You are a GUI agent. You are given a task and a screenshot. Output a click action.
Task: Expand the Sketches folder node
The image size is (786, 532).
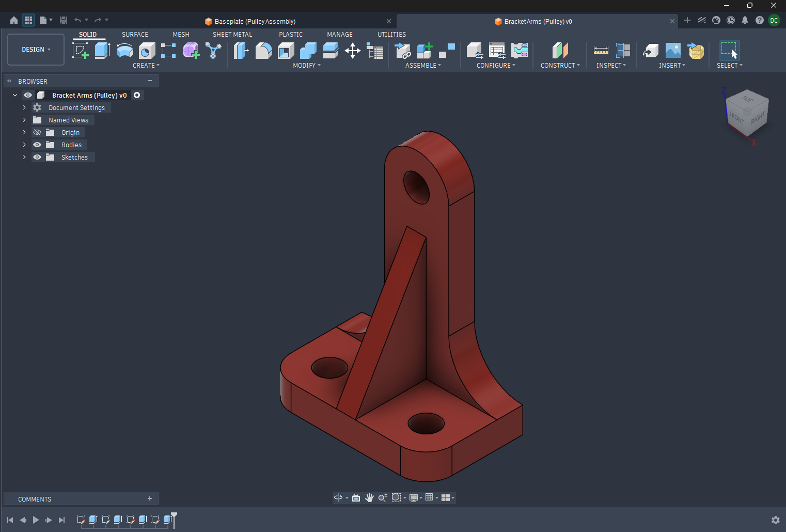[x=24, y=157]
